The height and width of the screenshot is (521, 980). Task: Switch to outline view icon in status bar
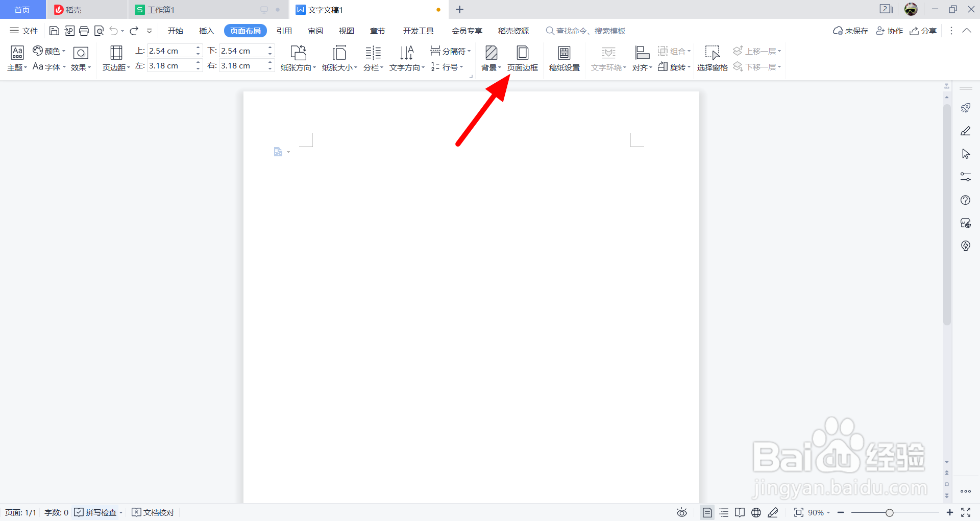pyautogui.click(x=724, y=512)
